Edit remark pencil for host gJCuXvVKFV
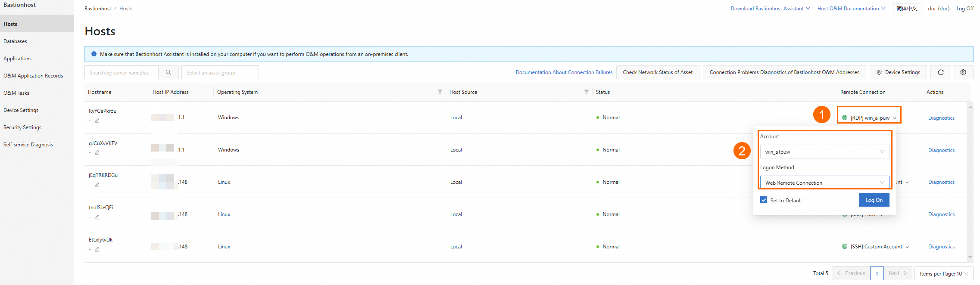The width and height of the screenshot is (980, 285). coord(97,152)
